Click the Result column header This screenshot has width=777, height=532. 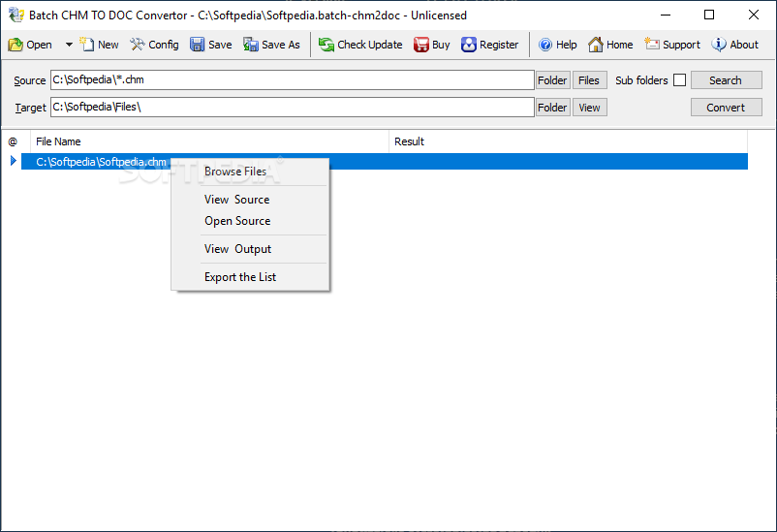click(x=568, y=141)
